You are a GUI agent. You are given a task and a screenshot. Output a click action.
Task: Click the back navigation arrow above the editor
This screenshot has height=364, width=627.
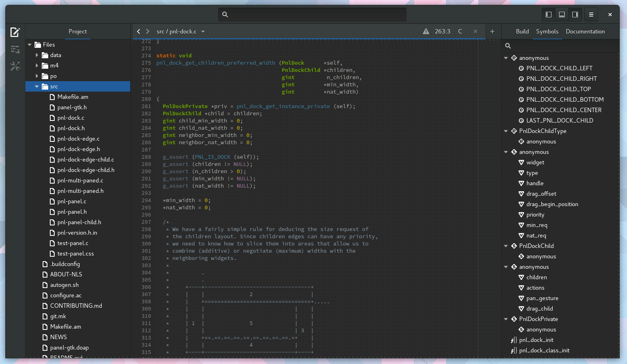pos(138,31)
